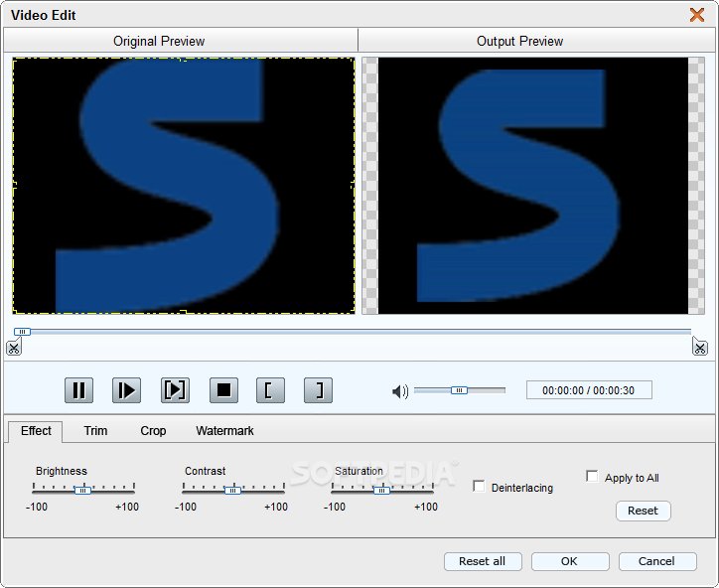
Task: Click the Output Preview header
Action: pyautogui.click(x=536, y=41)
